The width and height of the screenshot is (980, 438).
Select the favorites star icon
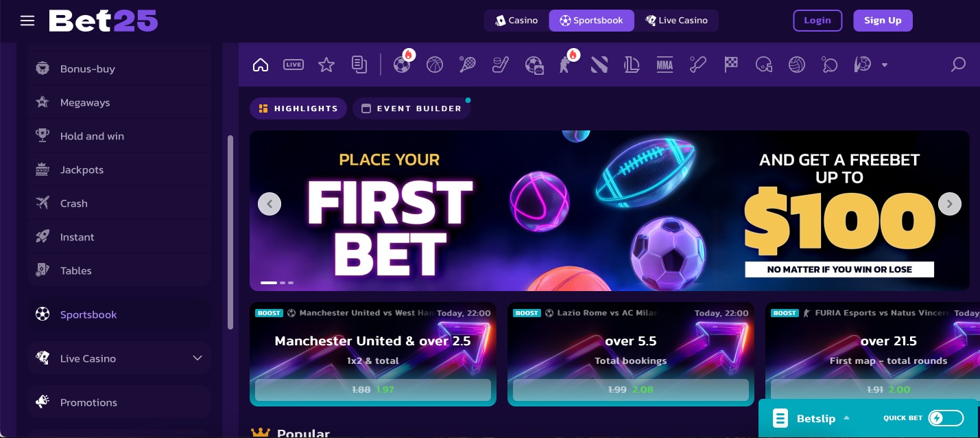(x=326, y=65)
